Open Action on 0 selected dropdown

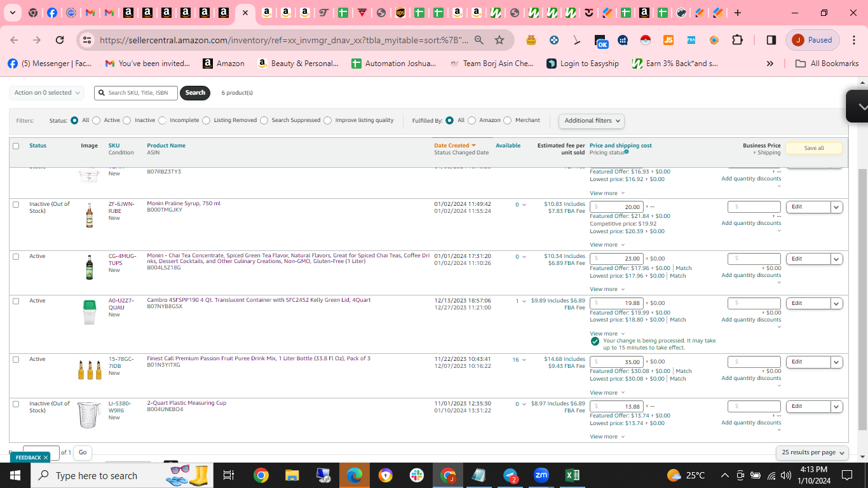pyautogui.click(x=46, y=93)
